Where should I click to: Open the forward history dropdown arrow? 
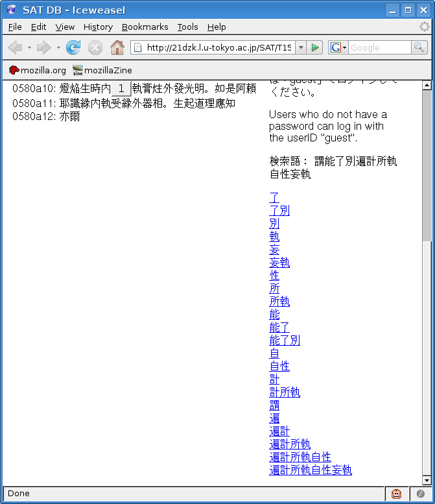click(x=58, y=47)
